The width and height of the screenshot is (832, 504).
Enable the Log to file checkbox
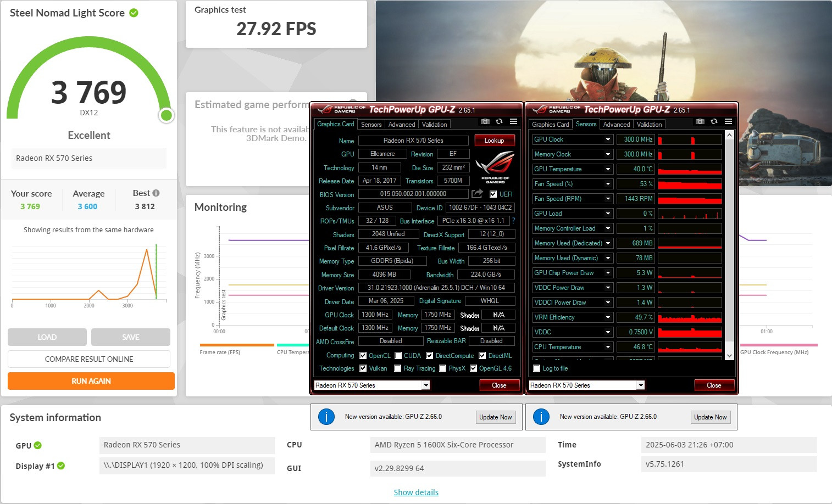click(537, 368)
